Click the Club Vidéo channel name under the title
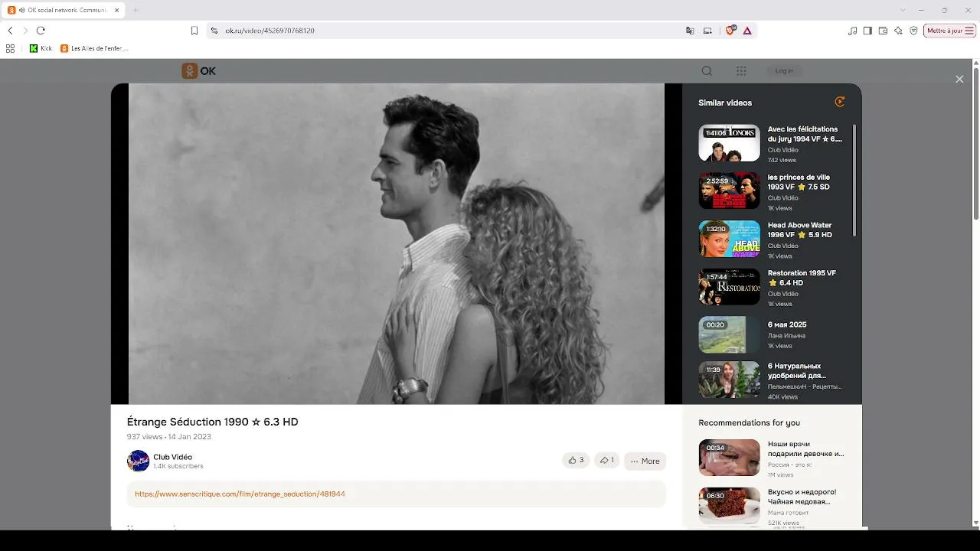Viewport: 980px width, 551px height. coord(173,457)
